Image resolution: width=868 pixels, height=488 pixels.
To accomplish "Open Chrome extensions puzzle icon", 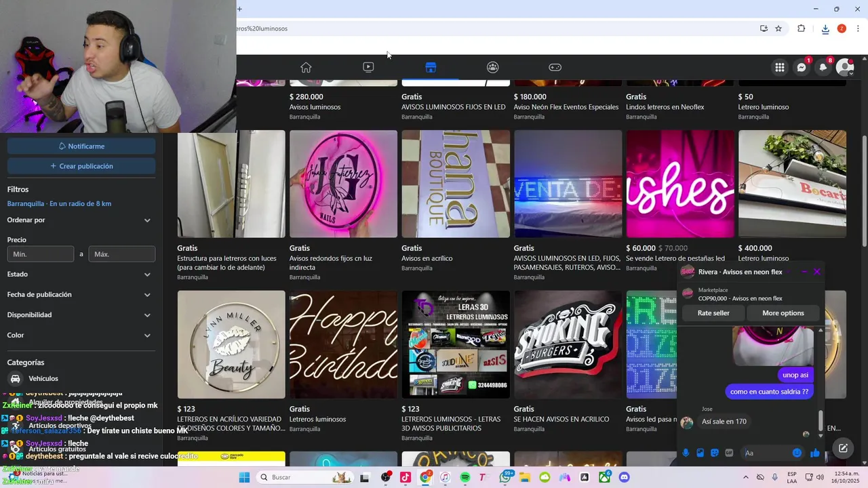I will [x=801, y=28].
